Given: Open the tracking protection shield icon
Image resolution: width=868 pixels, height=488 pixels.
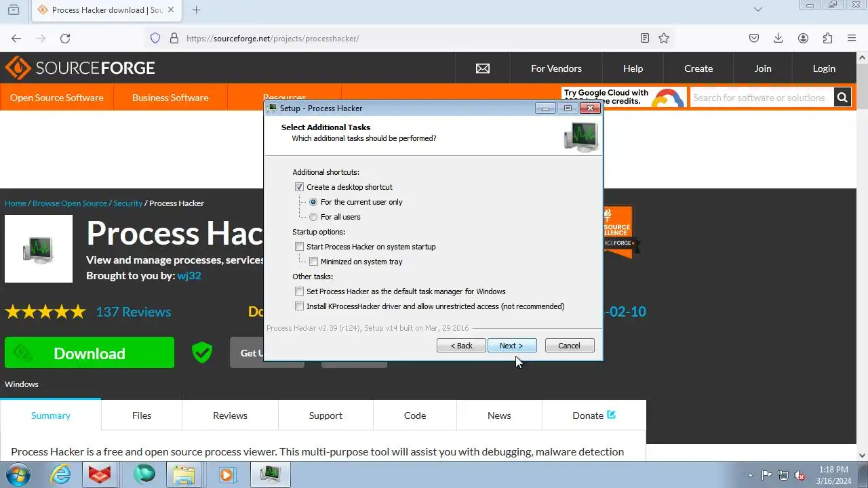Looking at the screenshot, I should [155, 39].
